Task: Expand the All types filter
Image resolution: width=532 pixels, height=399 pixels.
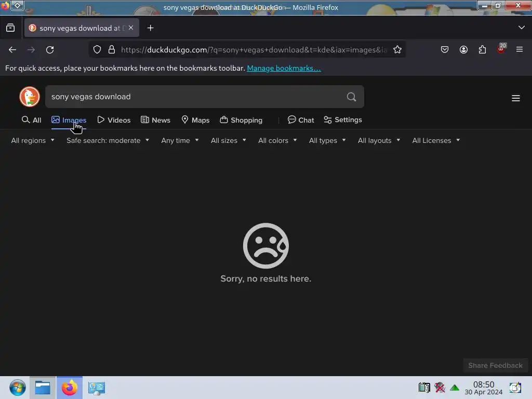Action: tap(327, 140)
